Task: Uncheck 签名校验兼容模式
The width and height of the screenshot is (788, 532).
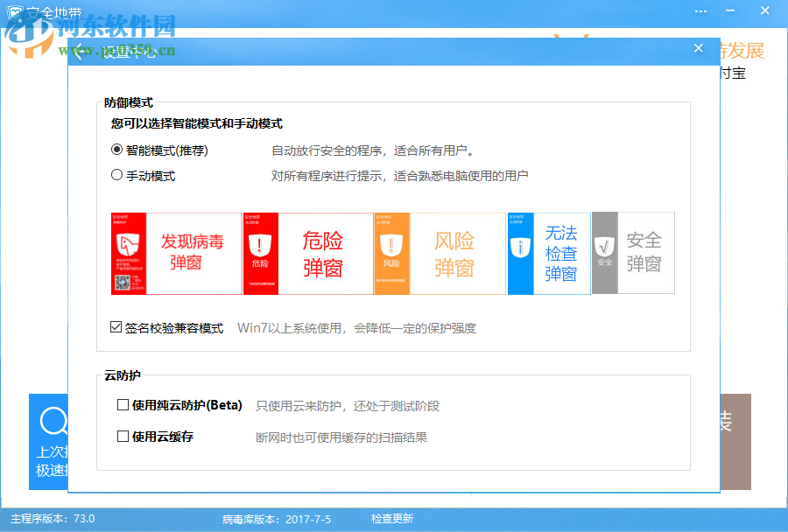Action: (x=115, y=326)
